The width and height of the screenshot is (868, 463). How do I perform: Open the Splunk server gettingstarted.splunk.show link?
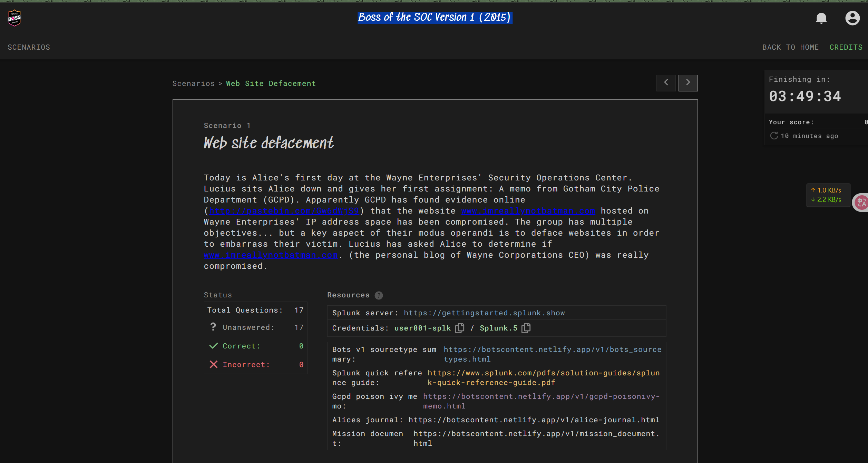[484, 313]
